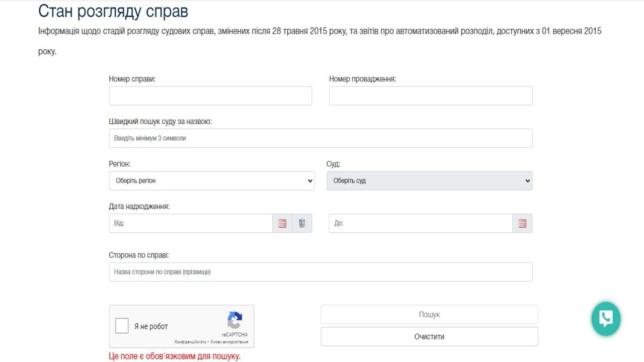
Task: Click the 'Пошук' search button
Action: tap(429, 314)
